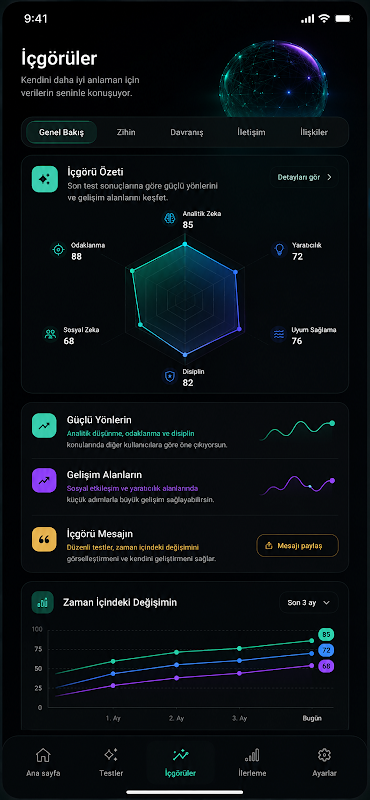Tap the Sosyal Zeka people icon
Viewport: 370px width, 800px height.
[50, 334]
